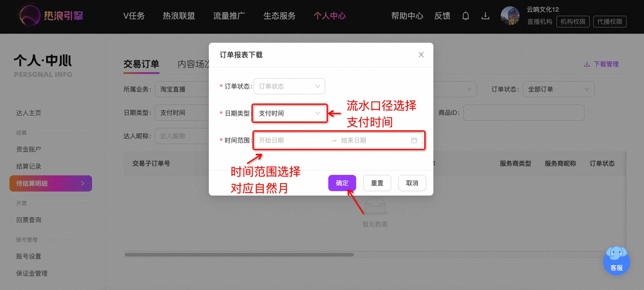Open the dropdown left of 订单状态 filter

coord(455,89)
